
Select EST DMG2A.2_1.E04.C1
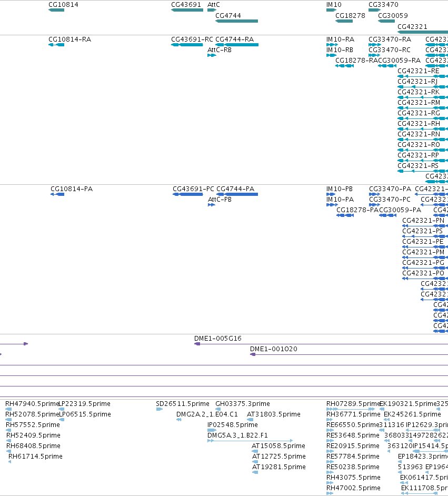pos(207,414)
